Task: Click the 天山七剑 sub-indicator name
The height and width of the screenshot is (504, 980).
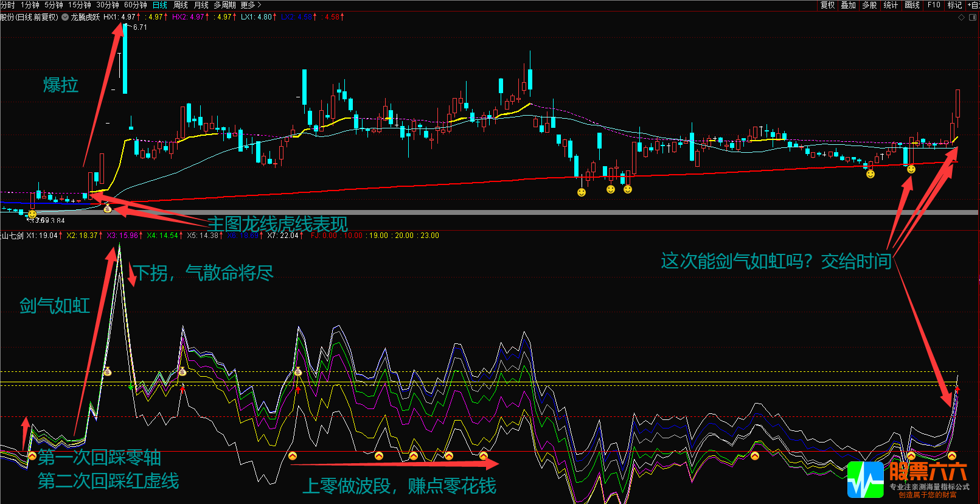Action: [12, 236]
